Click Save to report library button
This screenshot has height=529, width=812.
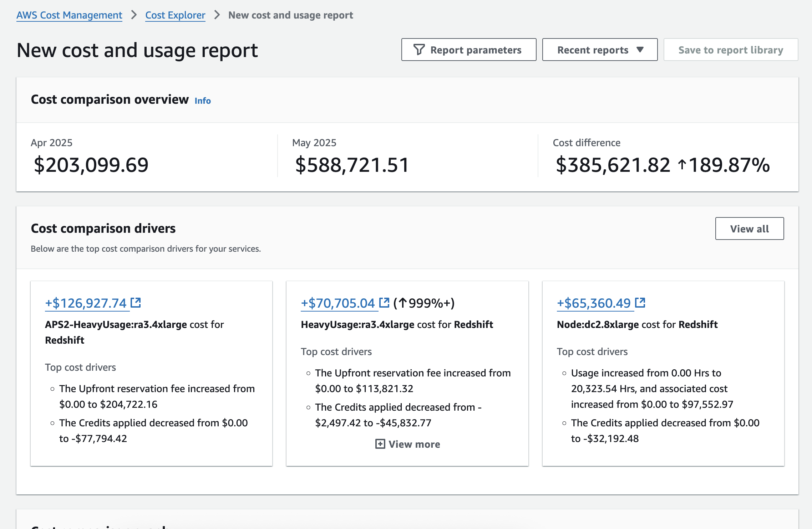730,50
